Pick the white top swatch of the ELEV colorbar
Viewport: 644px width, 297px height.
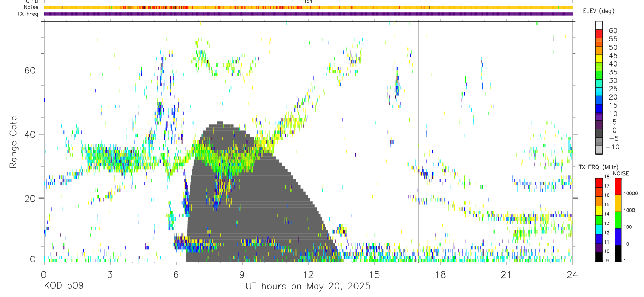tap(599, 26)
